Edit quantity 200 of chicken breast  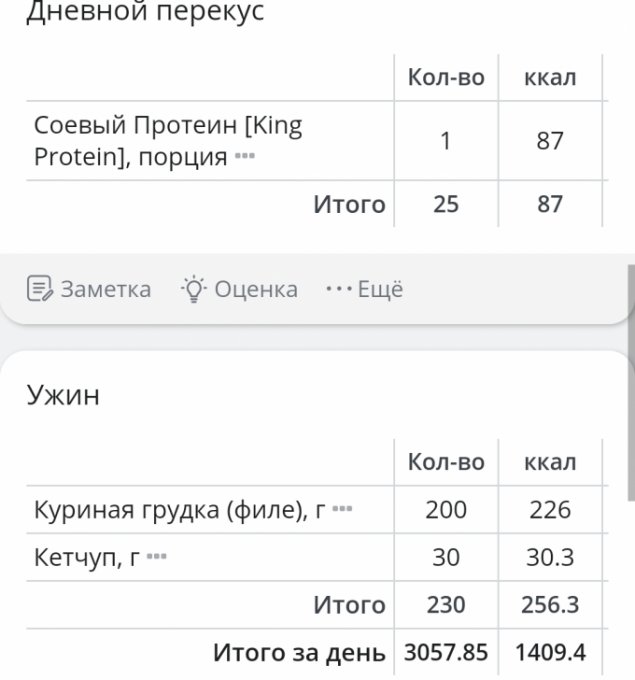coord(446,510)
